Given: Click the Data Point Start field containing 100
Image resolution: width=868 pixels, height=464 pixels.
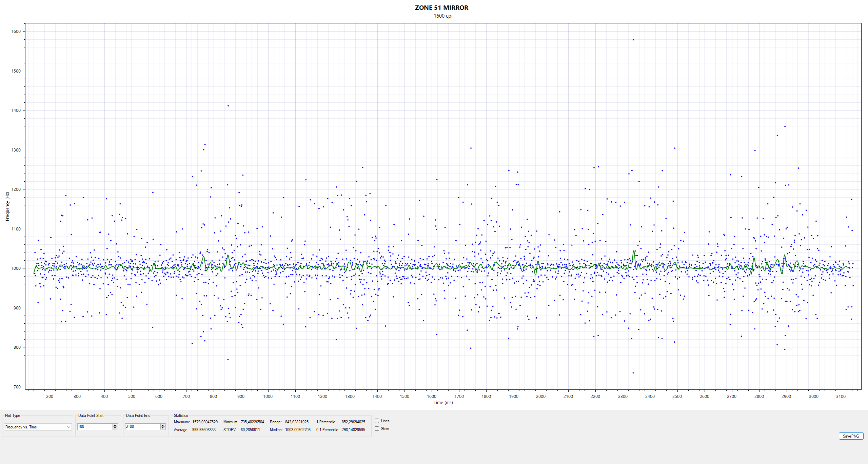Looking at the screenshot, I should tap(95, 426).
